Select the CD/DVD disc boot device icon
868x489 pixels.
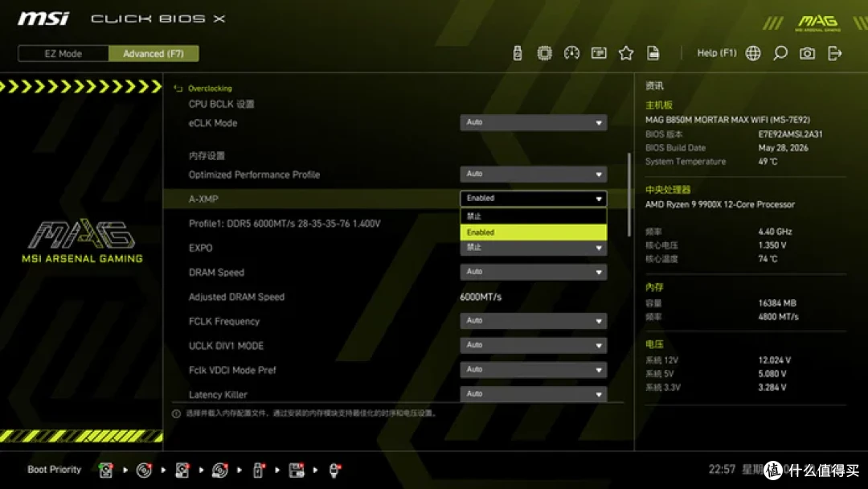[144, 471]
